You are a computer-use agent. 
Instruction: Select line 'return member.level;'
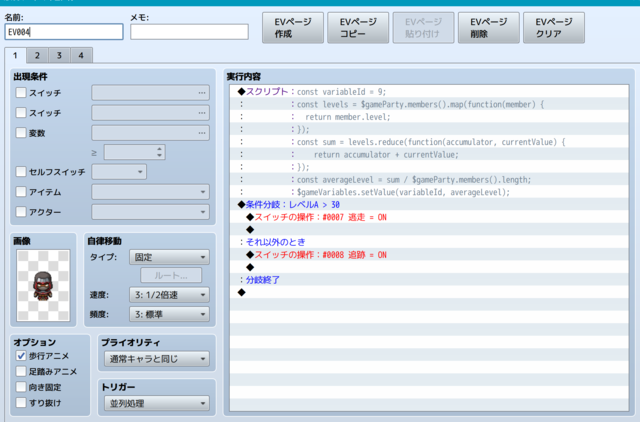[x=429, y=117]
